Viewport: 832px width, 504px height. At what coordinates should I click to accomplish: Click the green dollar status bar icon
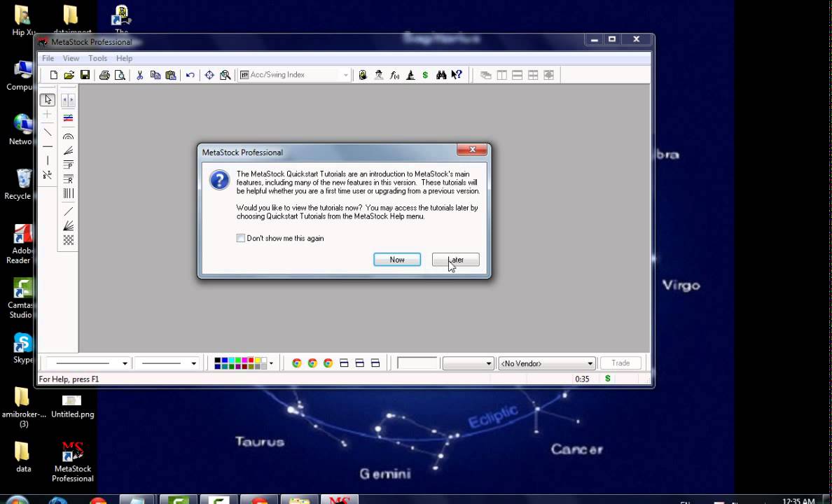click(608, 379)
